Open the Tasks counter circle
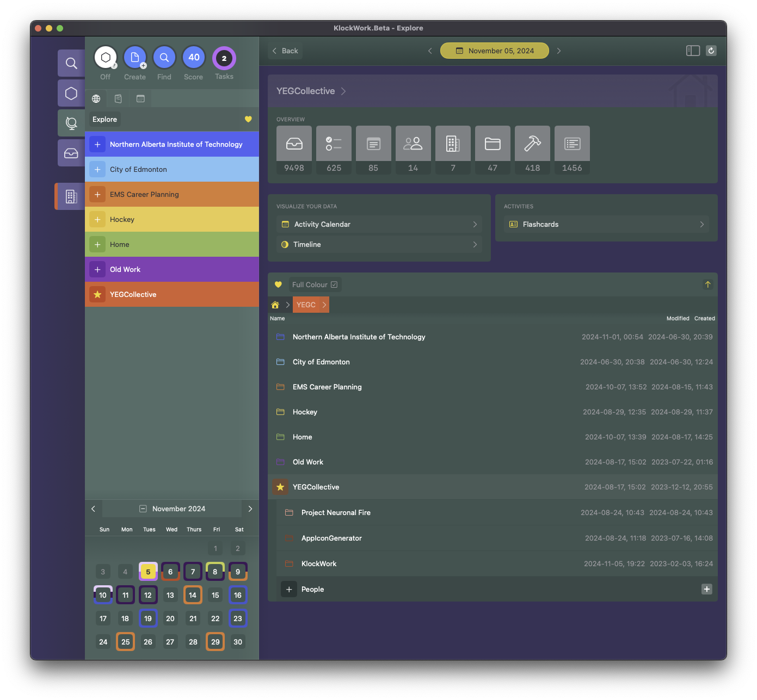This screenshot has height=700, width=757. 224,58
